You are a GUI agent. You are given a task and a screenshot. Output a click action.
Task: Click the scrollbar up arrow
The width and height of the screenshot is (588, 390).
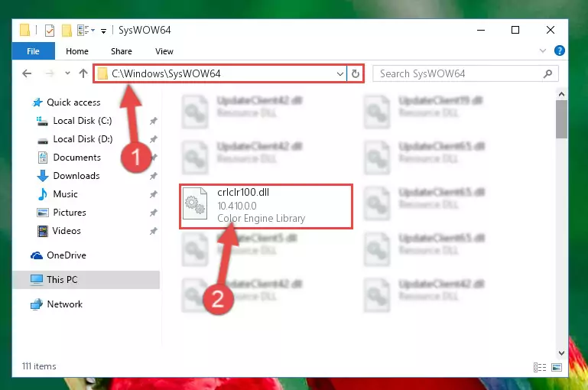point(561,94)
